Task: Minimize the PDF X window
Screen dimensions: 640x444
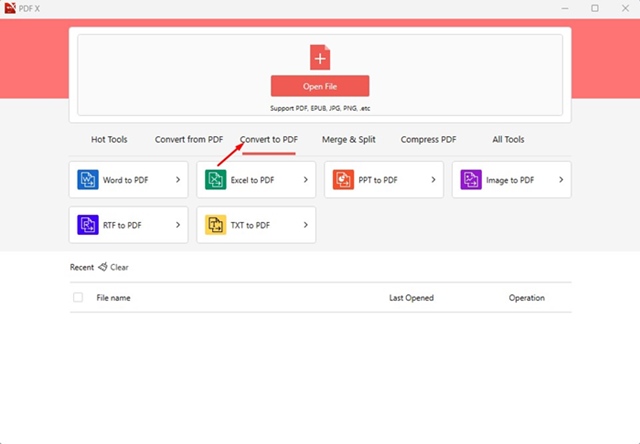Action: [565, 8]
